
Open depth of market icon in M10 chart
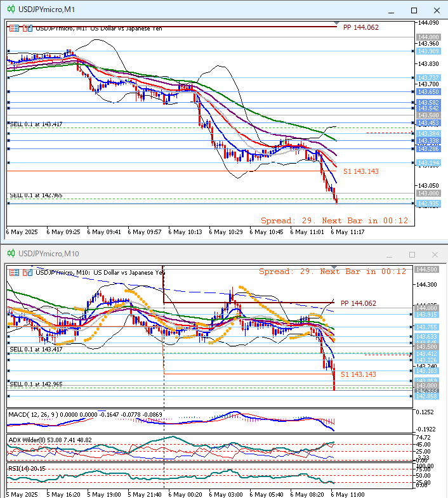click(28, 273)
